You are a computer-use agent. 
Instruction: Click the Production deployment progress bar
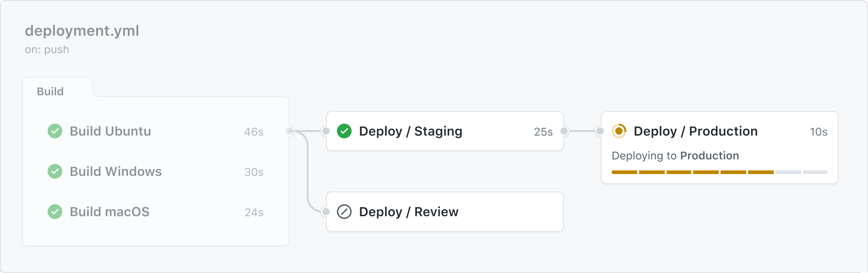[x=719, y=172]
